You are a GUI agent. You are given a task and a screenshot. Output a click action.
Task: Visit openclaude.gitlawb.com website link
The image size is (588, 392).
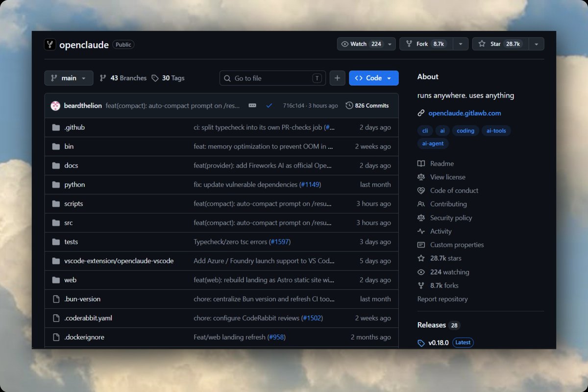point(465,113)
